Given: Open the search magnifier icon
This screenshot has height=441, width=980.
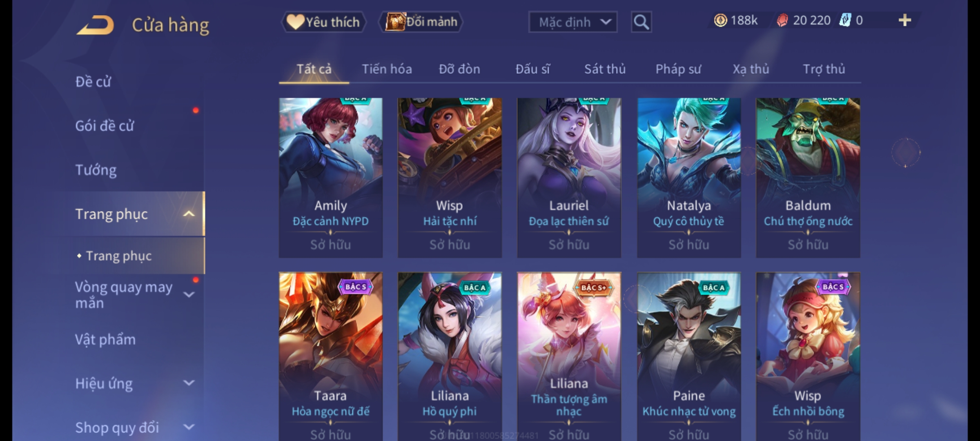Looking at the screenshot, I should click(x=641, y=22).
